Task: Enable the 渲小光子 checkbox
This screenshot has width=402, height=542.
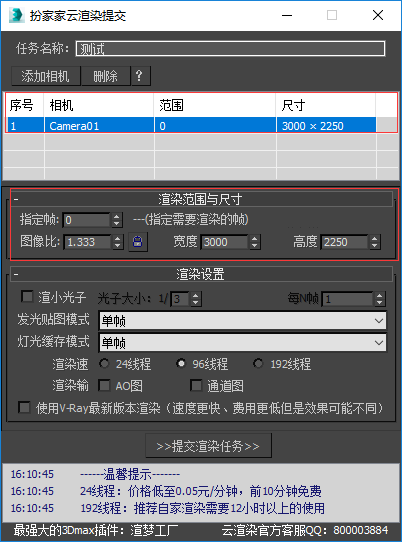Action: [x=27, y=296]
